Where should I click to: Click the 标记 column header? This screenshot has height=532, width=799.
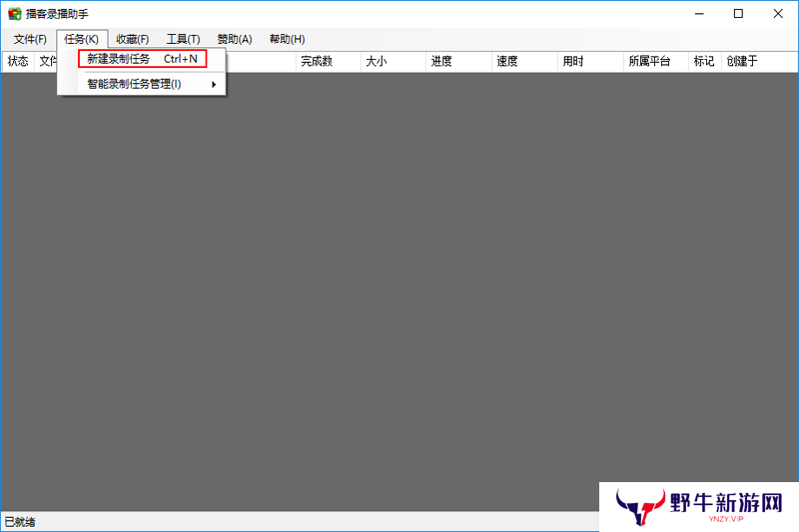click(705, 62)
